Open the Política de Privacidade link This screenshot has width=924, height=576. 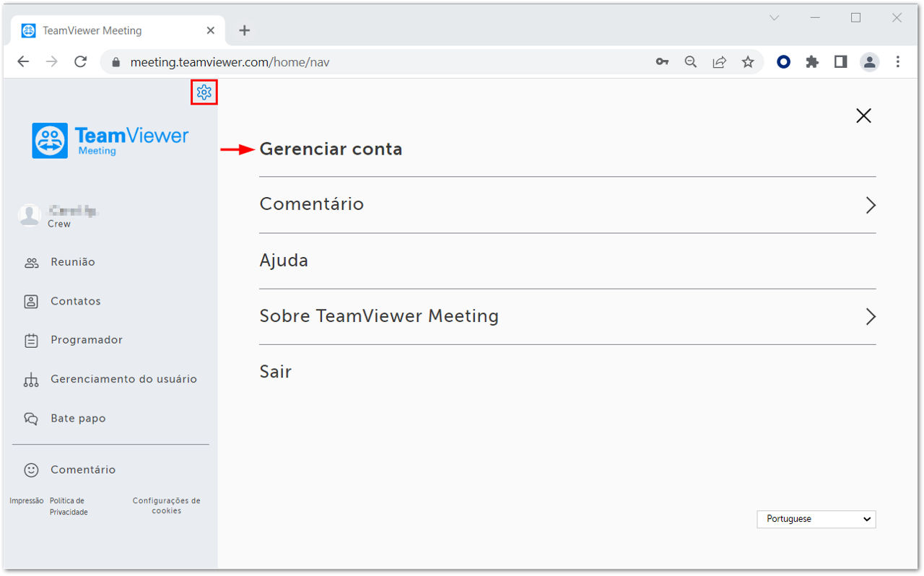(x=69, y=506)
